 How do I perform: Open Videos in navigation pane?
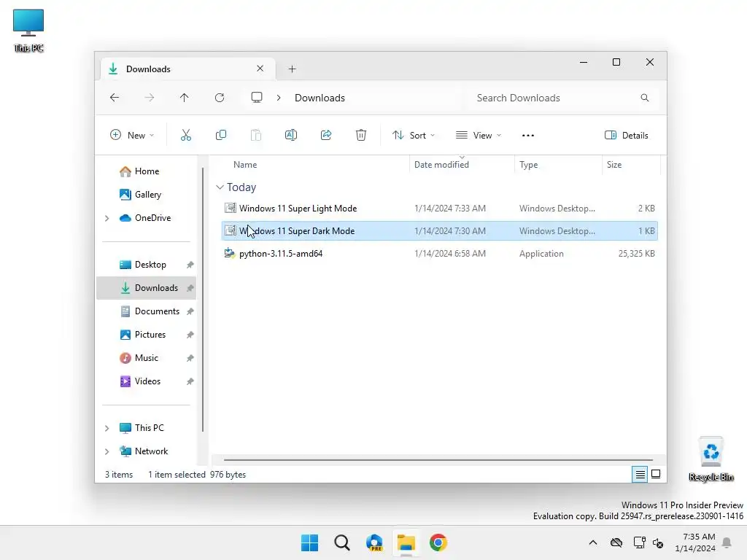[x=147, y=381]
